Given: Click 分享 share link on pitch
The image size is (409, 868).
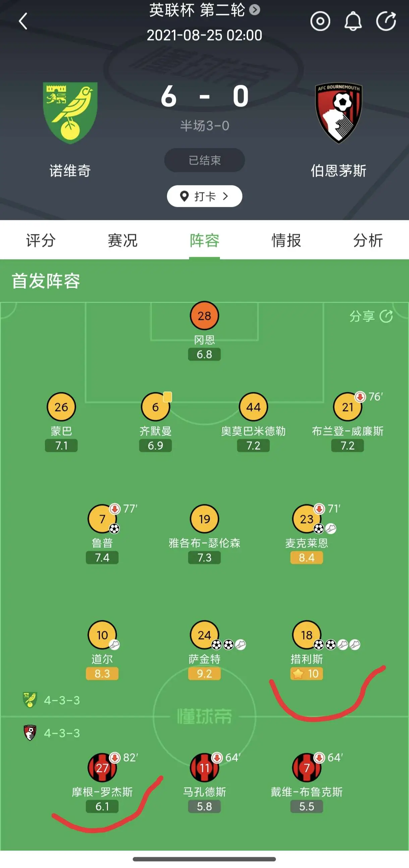Looking at the screenshot, I should (371, 316).
